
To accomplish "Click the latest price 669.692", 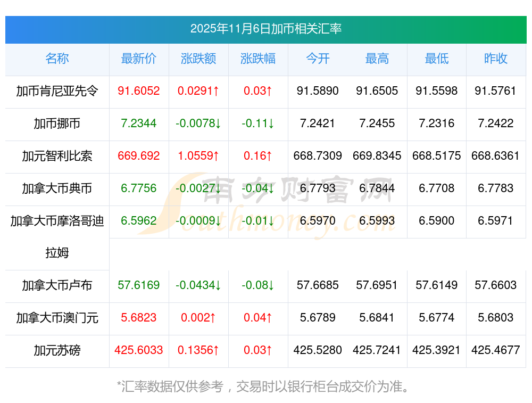I will 138,156.
